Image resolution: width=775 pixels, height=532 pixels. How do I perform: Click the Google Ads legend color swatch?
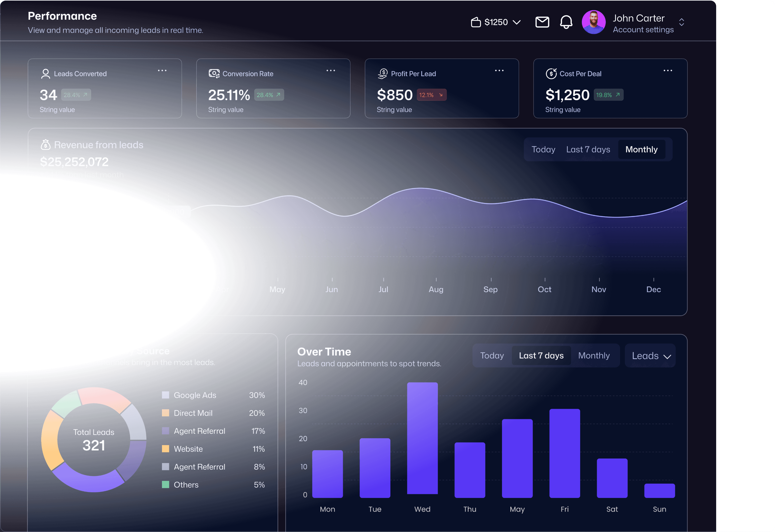click(x=165, y=395)
